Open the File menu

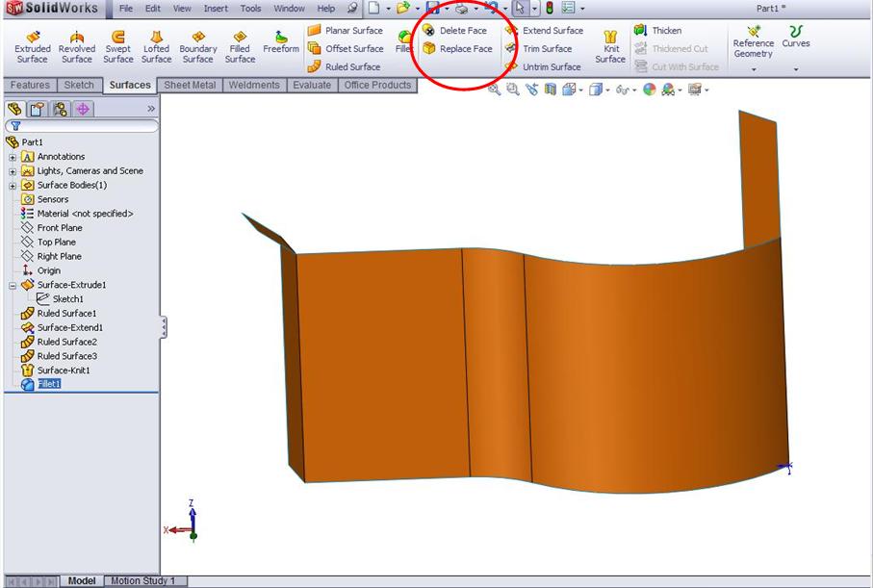126,9
